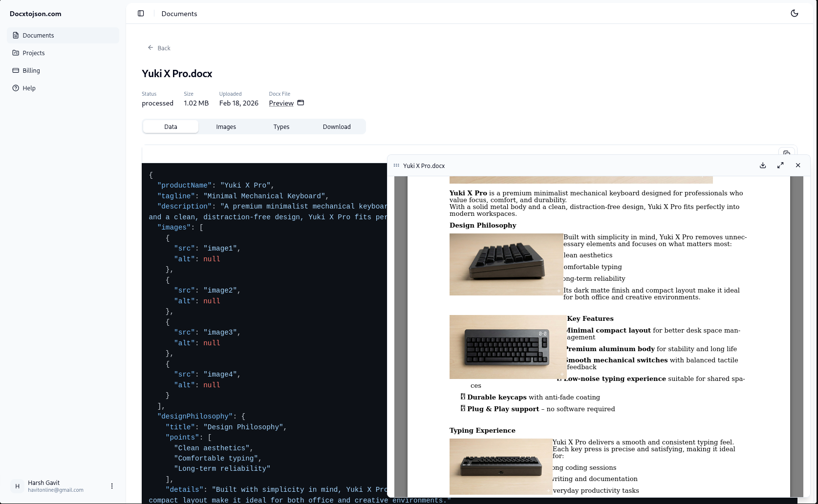818x504 pixels.
Task: Click the user avatar for Harsh Gavit
Action: (17, 486)
